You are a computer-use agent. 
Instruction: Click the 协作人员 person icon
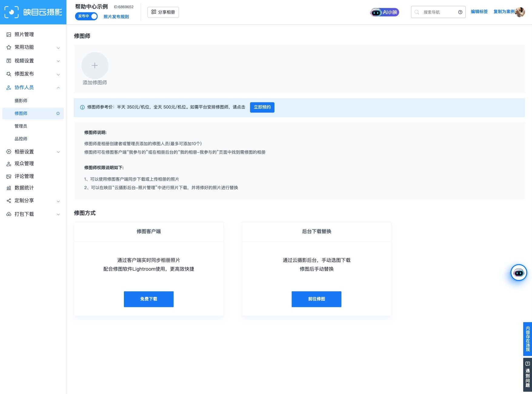tap(9, 88)
